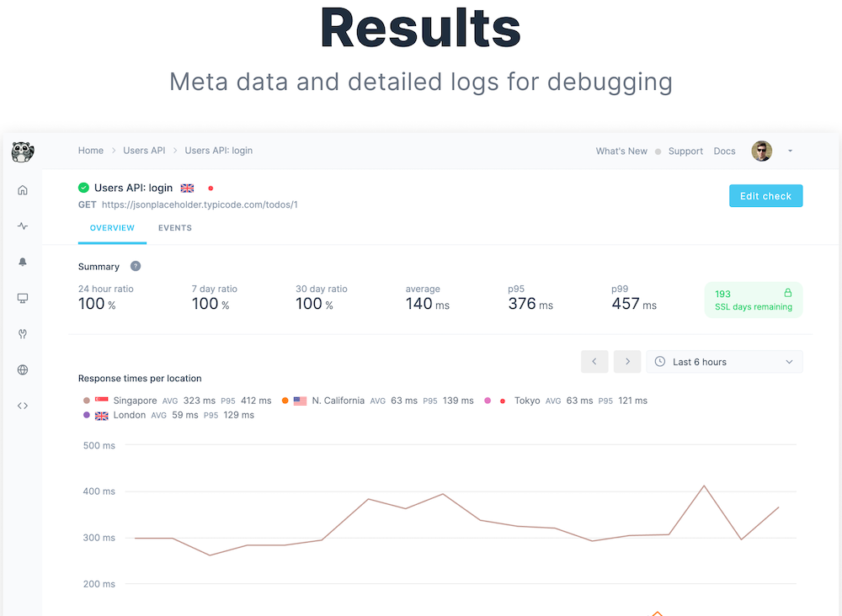Open alerts via the bell icon

pos(23,262)
